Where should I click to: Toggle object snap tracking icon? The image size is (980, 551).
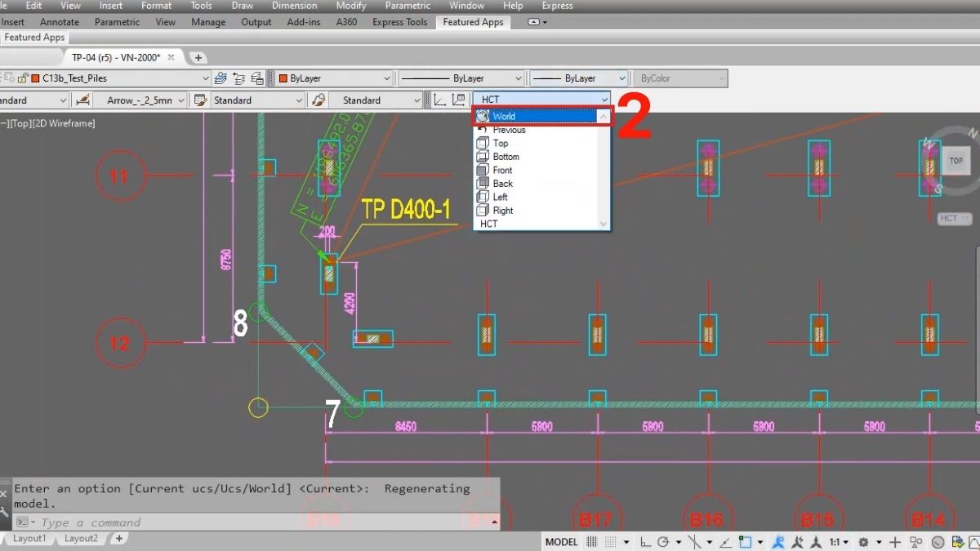[x=725, y=542]
